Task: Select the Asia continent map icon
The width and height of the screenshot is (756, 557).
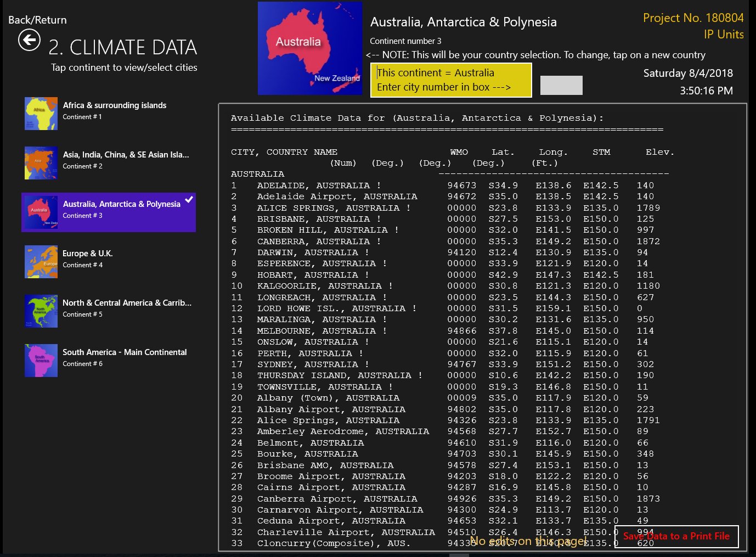Action: point(41,163)
